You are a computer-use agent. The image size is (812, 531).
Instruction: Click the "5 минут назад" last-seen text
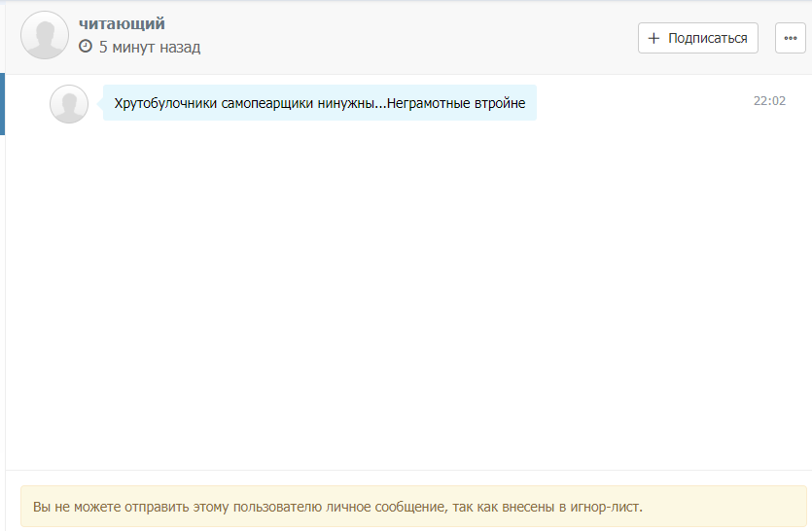(x=150, y=47)
